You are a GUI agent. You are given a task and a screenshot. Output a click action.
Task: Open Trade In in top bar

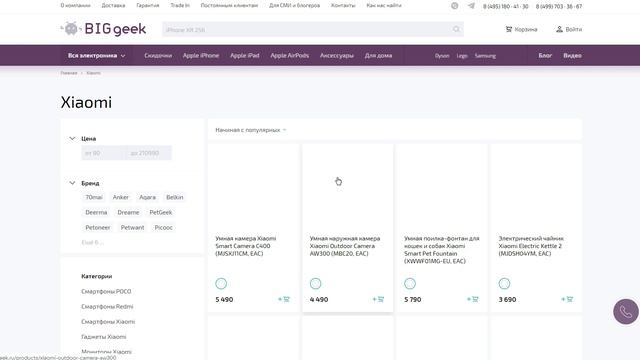pyautogui.click(x=180, y=6)
